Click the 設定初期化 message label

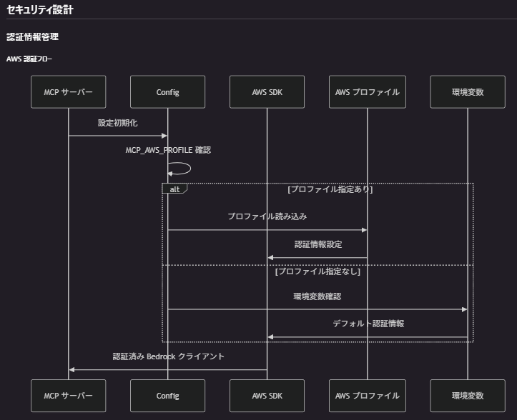point(118,123)
